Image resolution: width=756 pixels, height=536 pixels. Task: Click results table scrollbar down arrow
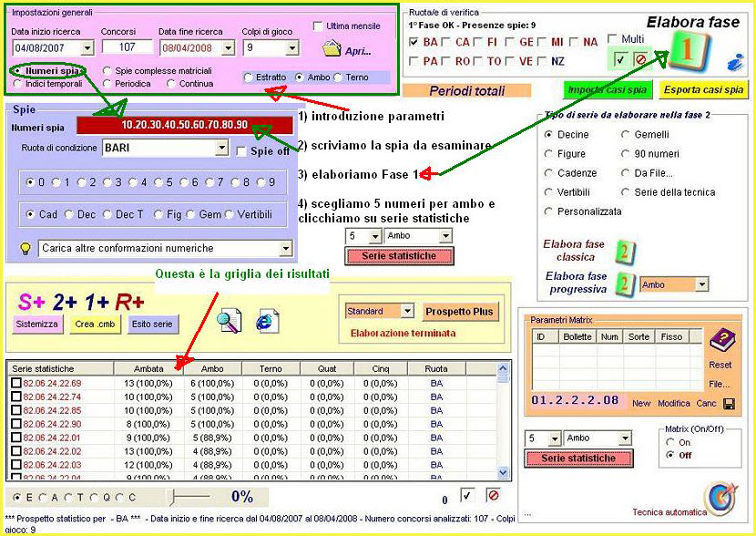click(503, 472)
